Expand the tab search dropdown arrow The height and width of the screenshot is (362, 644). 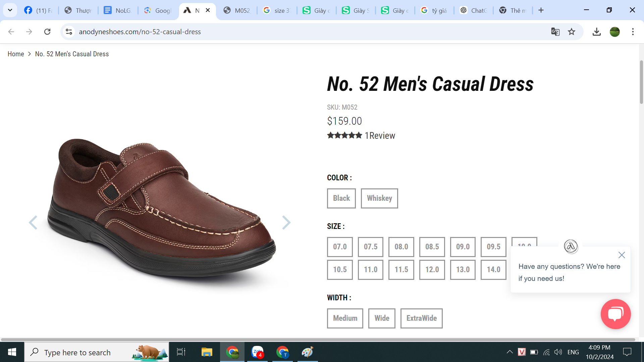click(10, 10)
